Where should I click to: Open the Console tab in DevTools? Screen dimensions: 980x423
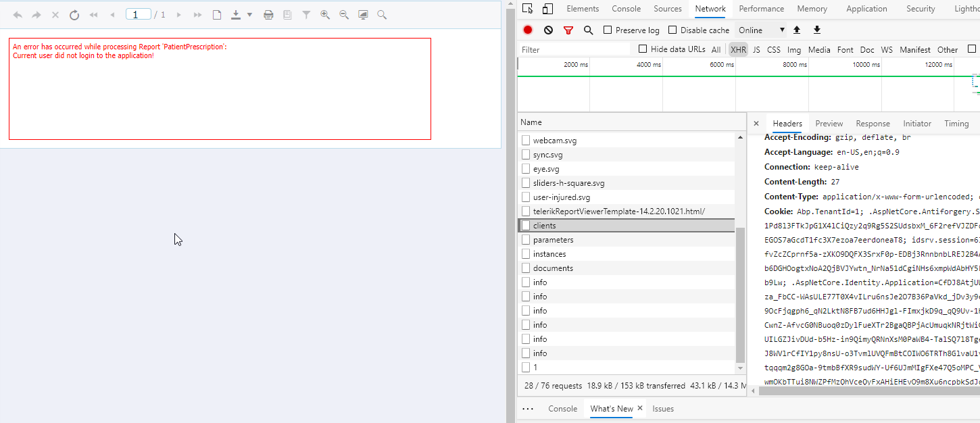(x=626, y=9)
